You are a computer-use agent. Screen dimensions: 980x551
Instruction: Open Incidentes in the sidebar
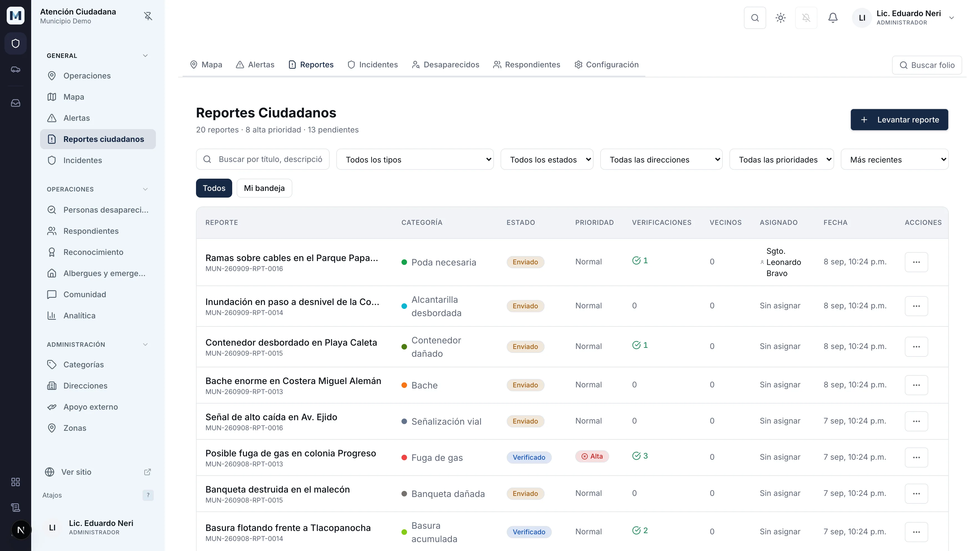(98, 160)
